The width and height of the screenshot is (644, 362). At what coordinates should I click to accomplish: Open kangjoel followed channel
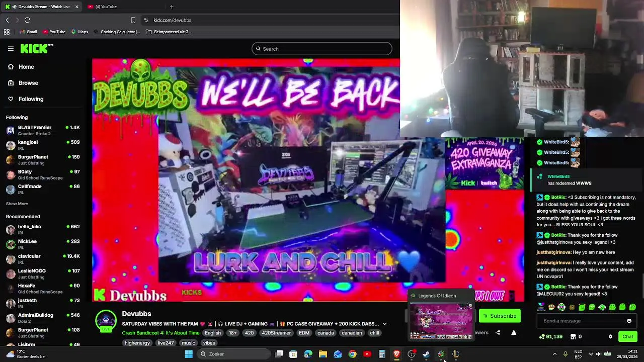(x=43, y=145)
